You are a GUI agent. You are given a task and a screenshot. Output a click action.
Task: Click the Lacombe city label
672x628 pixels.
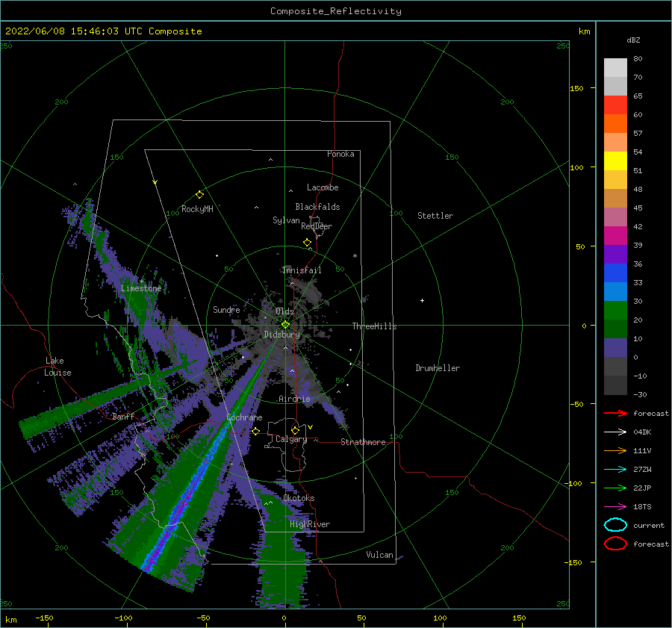pyautogui.click(x=323, y=187)
